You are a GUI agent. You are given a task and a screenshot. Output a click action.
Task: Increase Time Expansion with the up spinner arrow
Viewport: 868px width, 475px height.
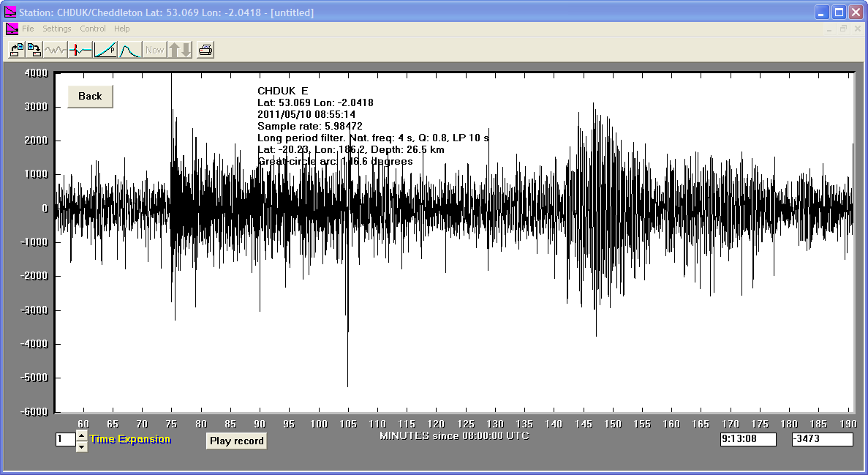point(81,435)
